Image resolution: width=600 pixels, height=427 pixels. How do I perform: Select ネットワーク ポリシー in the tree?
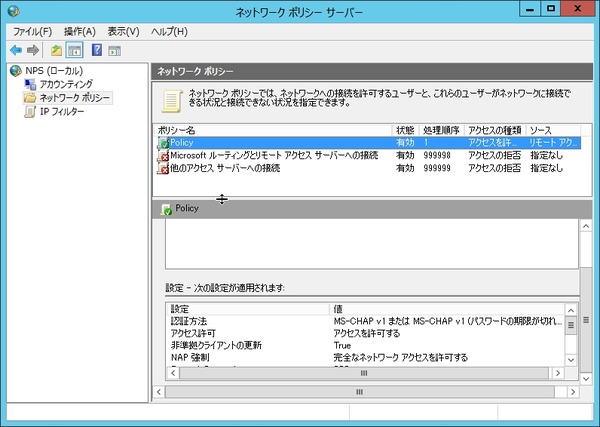click(x=75, y=98)
